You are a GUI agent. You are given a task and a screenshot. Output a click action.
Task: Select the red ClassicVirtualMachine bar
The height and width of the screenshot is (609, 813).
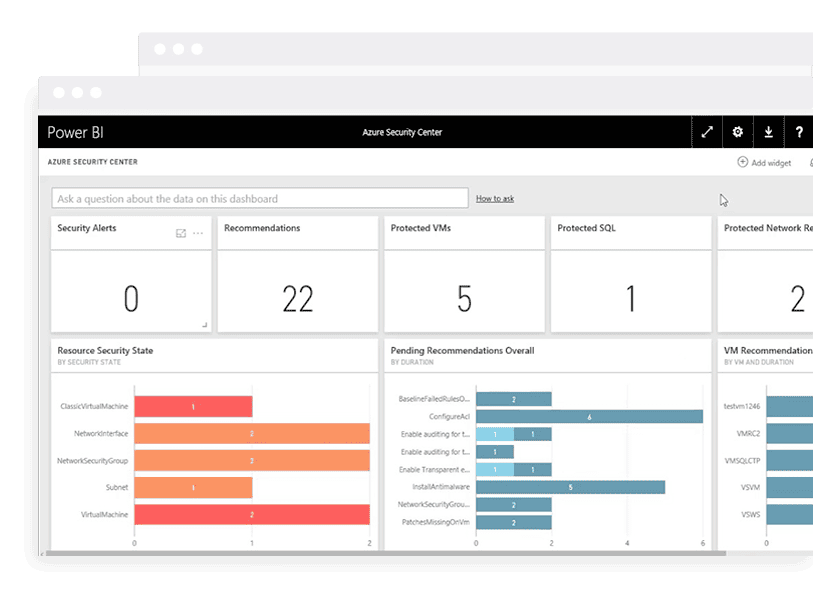(x=193, y=407)
